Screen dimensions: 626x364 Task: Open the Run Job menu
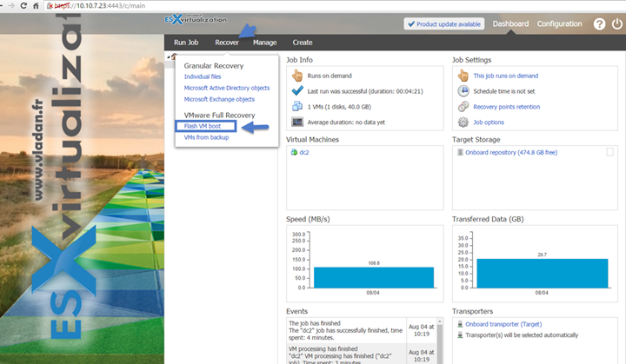(x=186, y=43)
